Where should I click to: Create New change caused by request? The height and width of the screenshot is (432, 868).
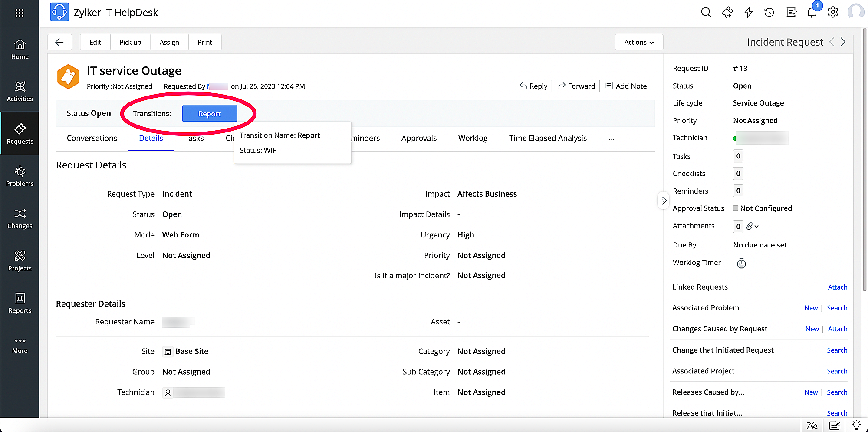(812, 329)
